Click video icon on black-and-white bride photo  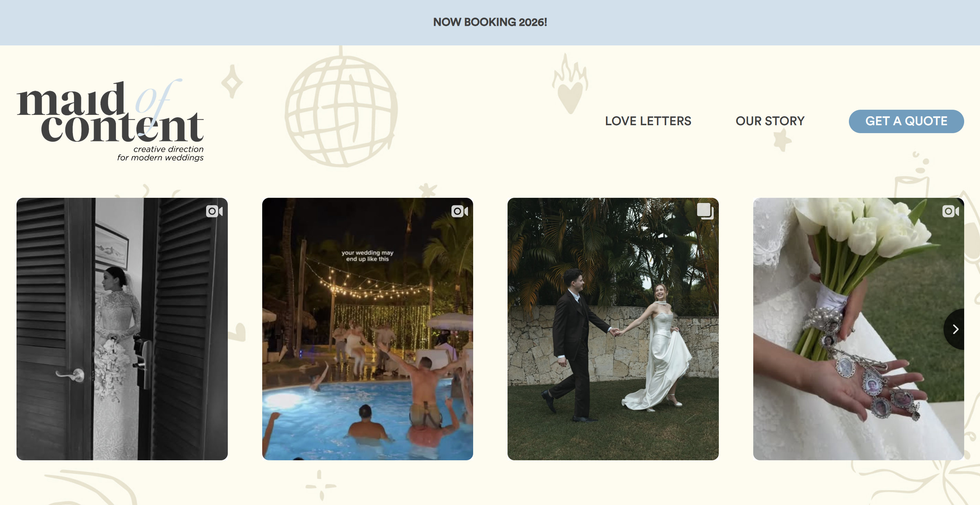(214, 211)
